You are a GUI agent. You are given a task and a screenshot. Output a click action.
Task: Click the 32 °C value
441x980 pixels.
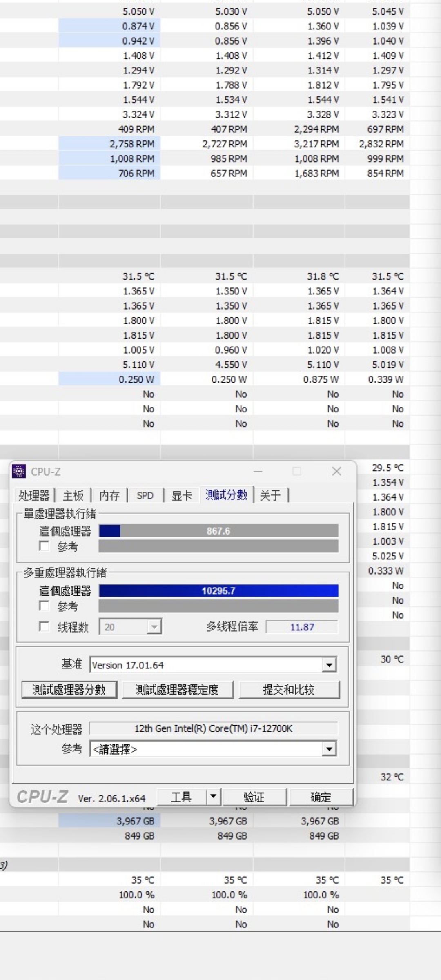pyautogui.click(x=392, y=777)
